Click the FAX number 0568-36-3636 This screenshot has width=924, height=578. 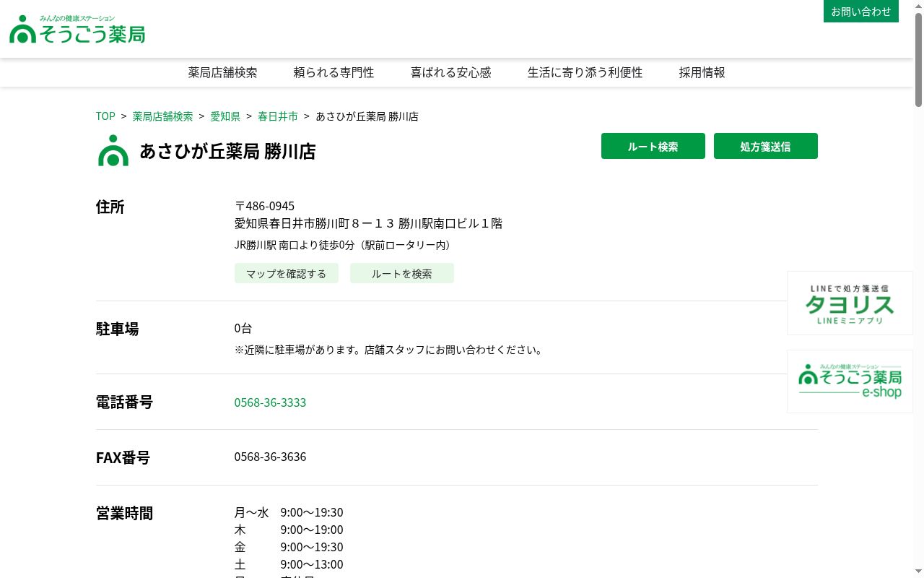pyautogui.click(x=270, y=457)
